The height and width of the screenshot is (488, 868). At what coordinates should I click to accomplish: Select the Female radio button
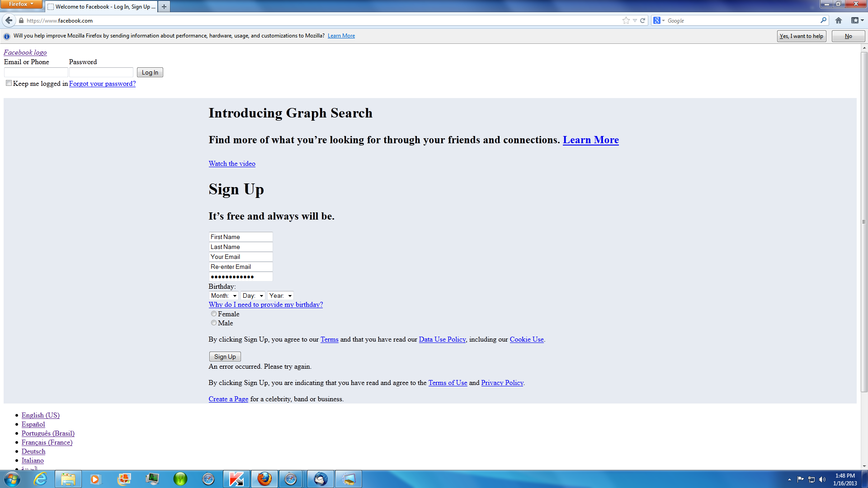click(214, 314)
